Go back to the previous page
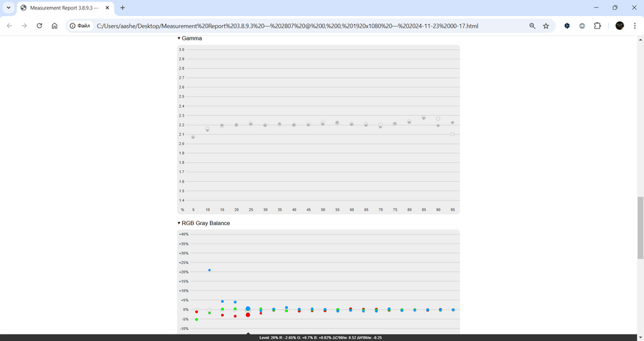Viewport: 644px width, 341px height. [x=10, y=26]
